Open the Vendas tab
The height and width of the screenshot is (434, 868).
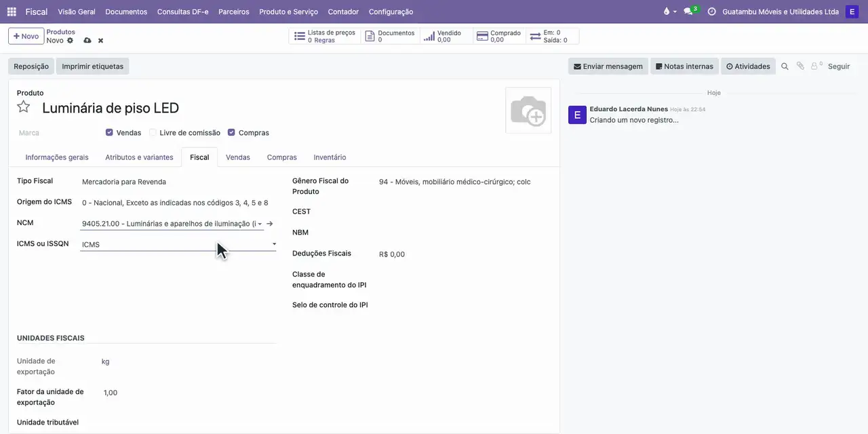238,157
